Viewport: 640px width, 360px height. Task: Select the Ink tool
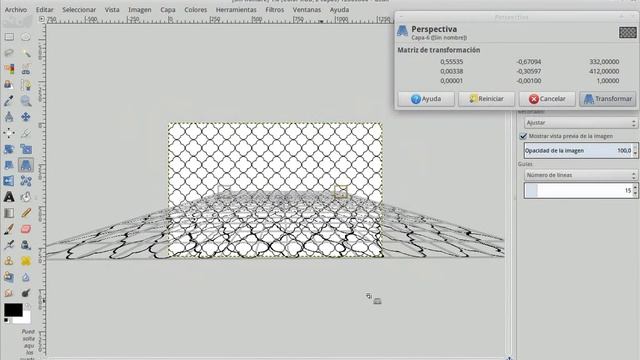26,245
